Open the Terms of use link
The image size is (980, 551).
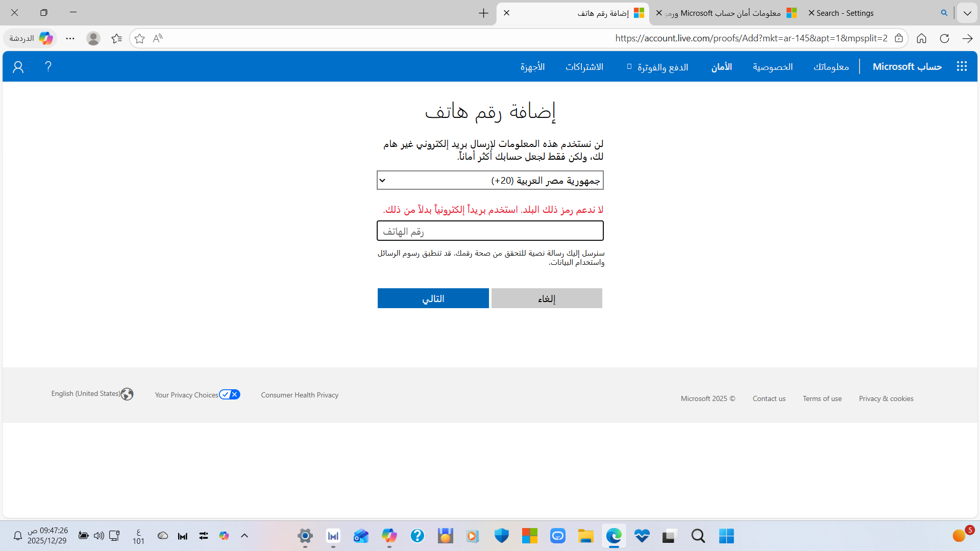[x=822, y=398]
